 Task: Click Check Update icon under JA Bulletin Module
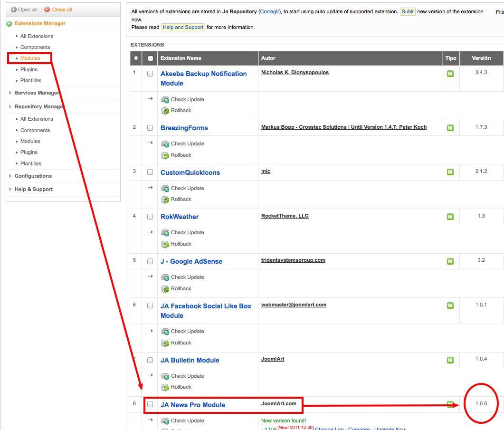pyautogui.click(x=165, y=376)
